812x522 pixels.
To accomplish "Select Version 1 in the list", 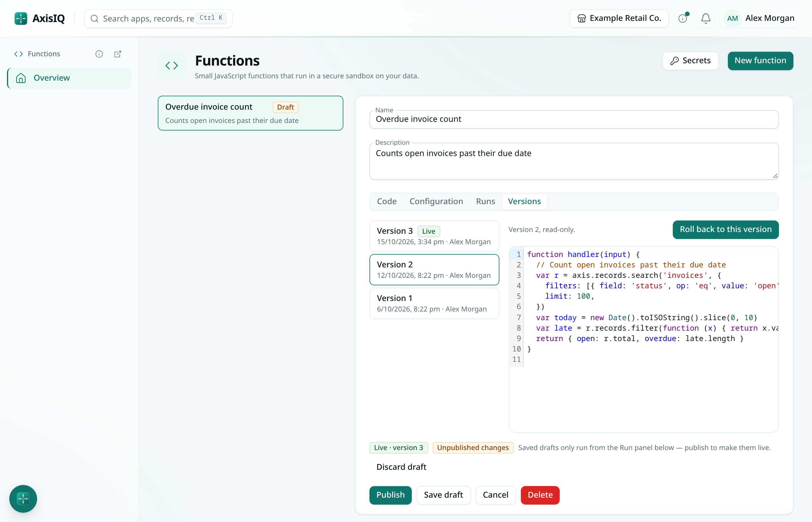I will click(x=434, y=303).
